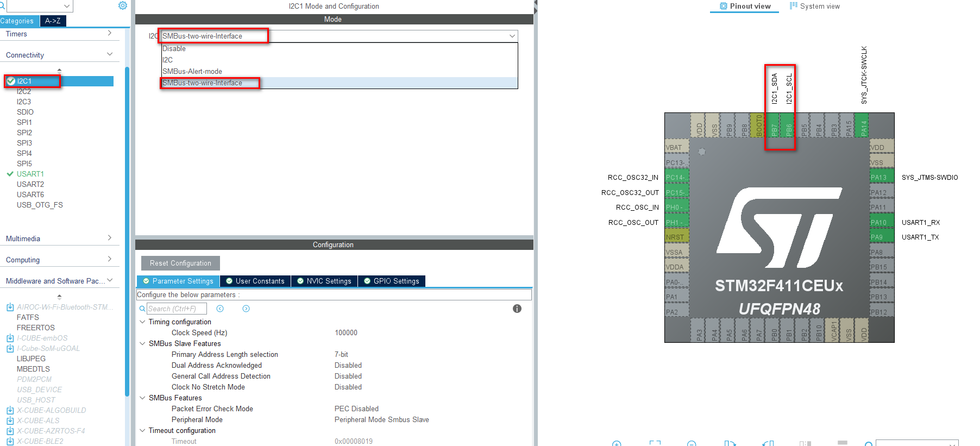The height and width of the screenshot is (446, 980).
Task: Select the PC14 oscillator pin
Action: [x=677, y=177]
